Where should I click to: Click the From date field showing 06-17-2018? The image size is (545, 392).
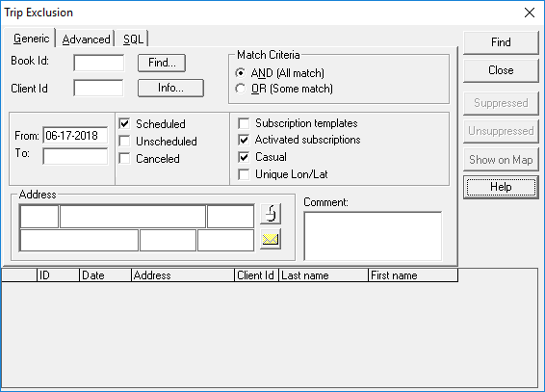point(75,135)
